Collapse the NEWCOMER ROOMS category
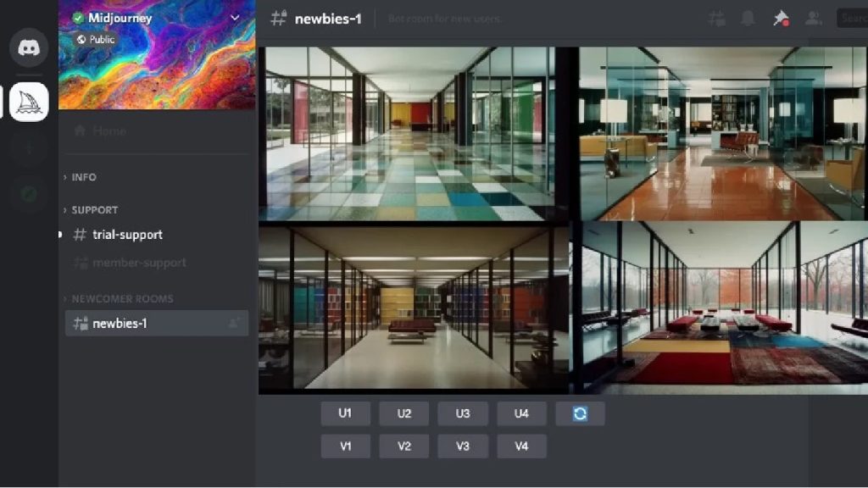Viewport: 868px width, 488px height. (121, 299)
